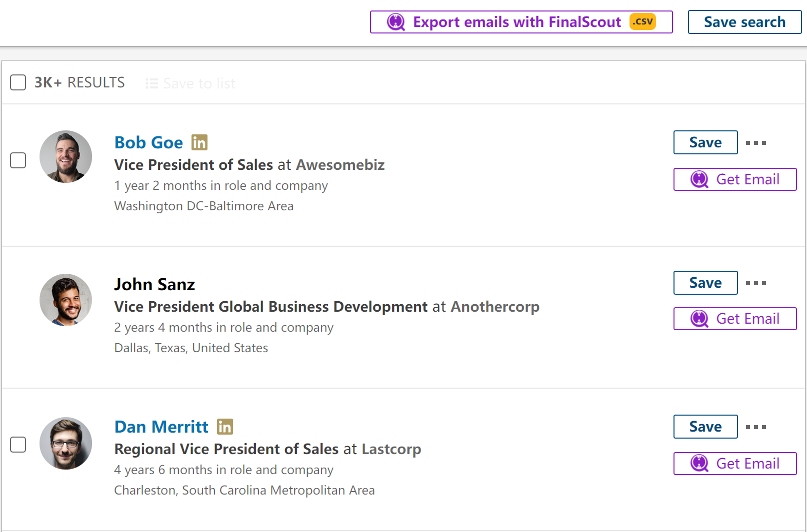Click FinalScout icon in export button

[x=396, y=22]
